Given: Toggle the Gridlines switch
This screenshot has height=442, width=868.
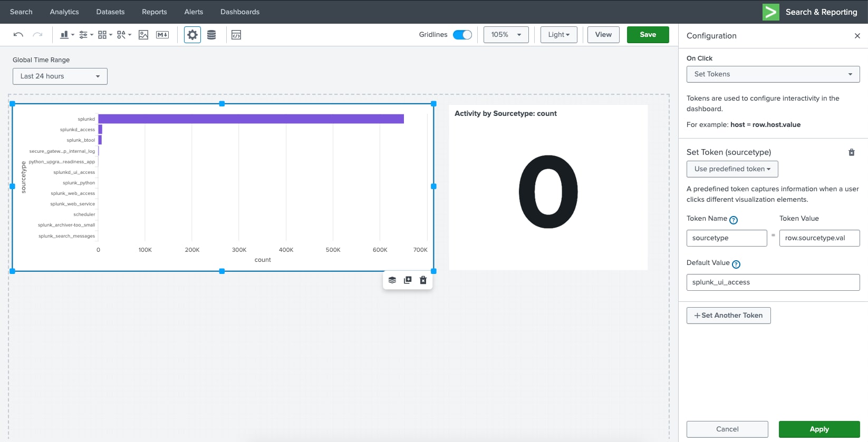Looking at the screenshot, I should coord(462,35).
